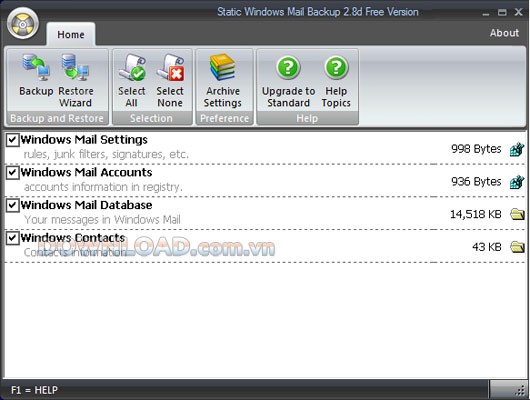Toggle Windows Contacts checkbox
This screenshot has width=530, height=400.
[x=13, y=238]
